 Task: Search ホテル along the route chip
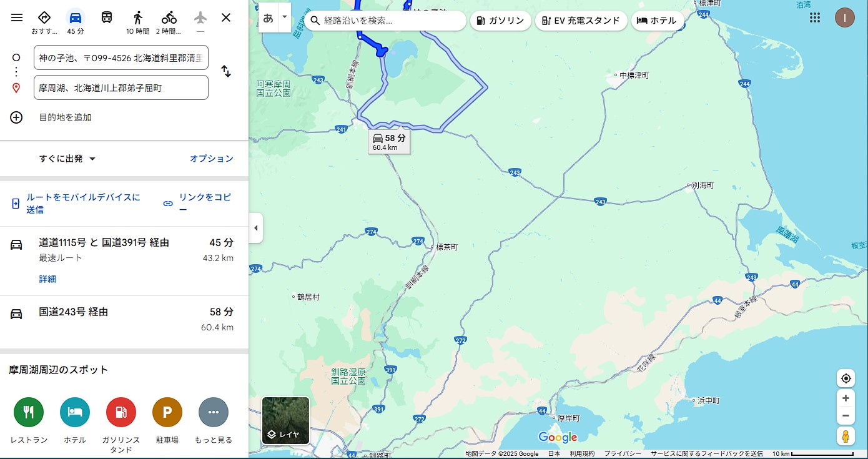pyautogui.click(x=657, y=21)
